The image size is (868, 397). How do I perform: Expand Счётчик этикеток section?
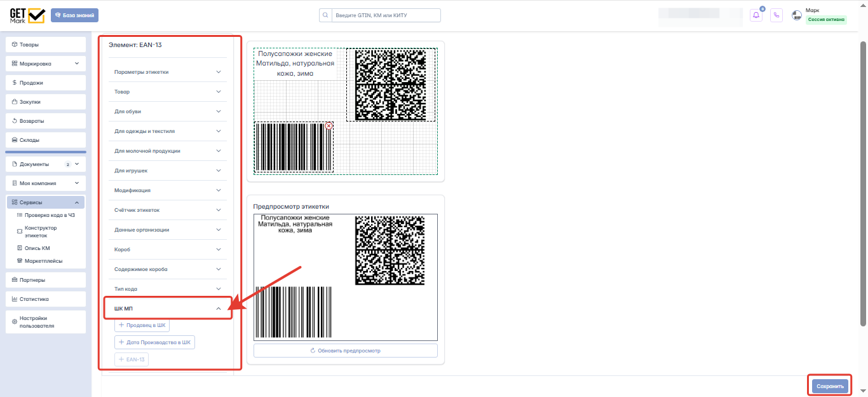coord(168,210)
